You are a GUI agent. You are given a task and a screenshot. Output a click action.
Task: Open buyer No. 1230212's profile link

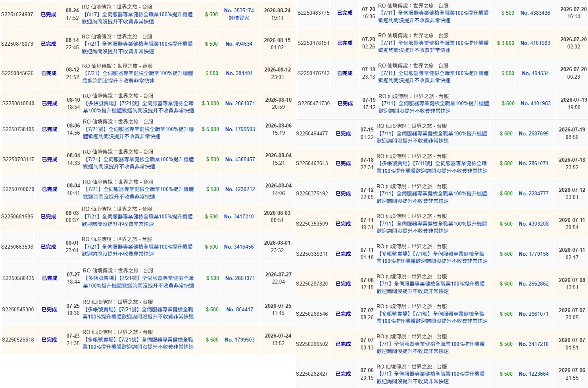click(x=240, y=189)
